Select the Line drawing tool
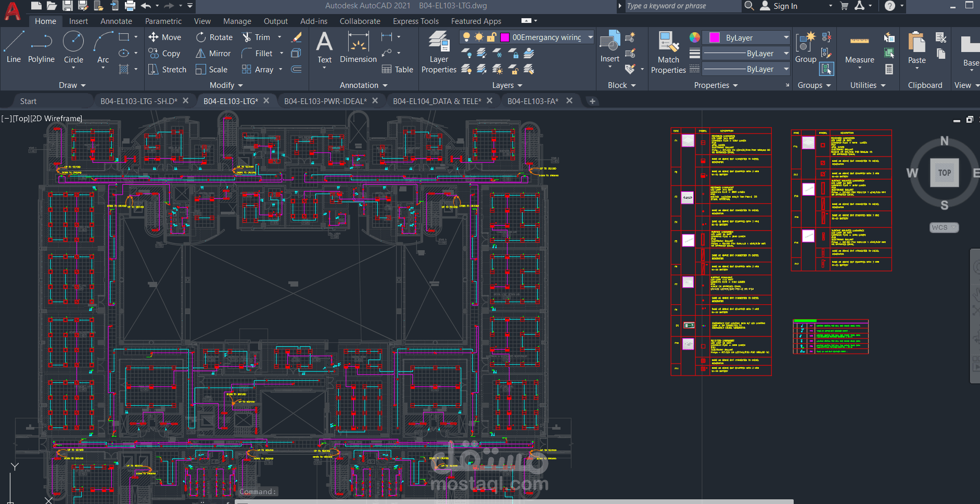This screenshot has height=504, width=980. point(14,47)
